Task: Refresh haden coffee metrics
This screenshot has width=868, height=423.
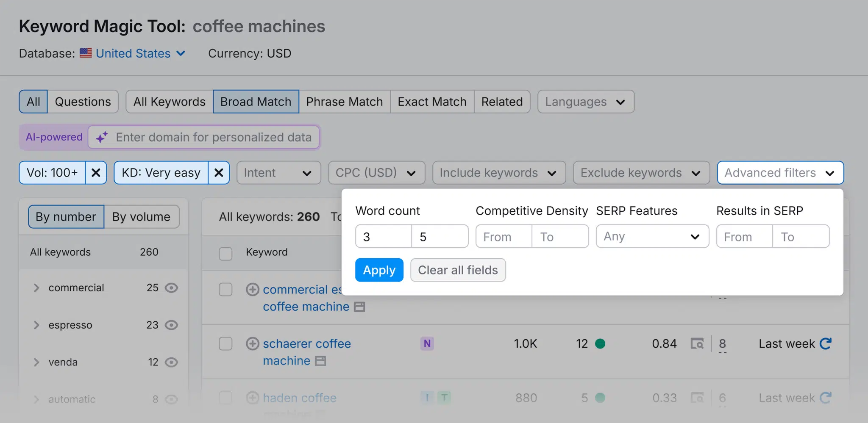Action: [825, 398]
